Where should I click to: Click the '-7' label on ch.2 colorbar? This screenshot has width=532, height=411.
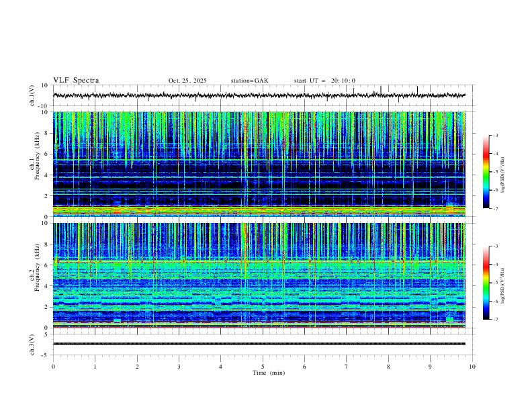(495, 320)
